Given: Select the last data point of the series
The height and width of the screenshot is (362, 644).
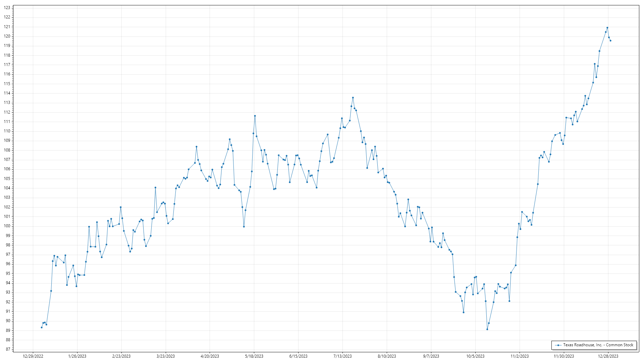Looking at the screenshot, I should 610,41.
